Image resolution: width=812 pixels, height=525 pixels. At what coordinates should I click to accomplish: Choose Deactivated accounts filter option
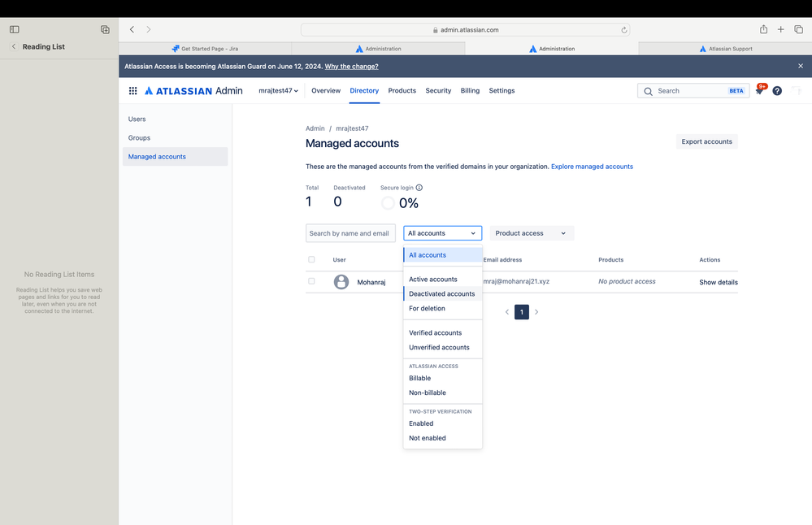coord(443,293)
